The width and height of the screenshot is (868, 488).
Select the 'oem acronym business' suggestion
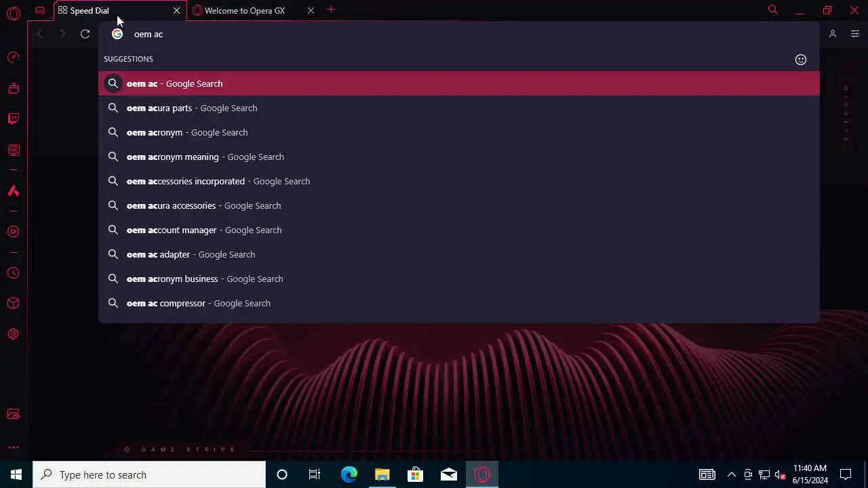tap(459, 279)
